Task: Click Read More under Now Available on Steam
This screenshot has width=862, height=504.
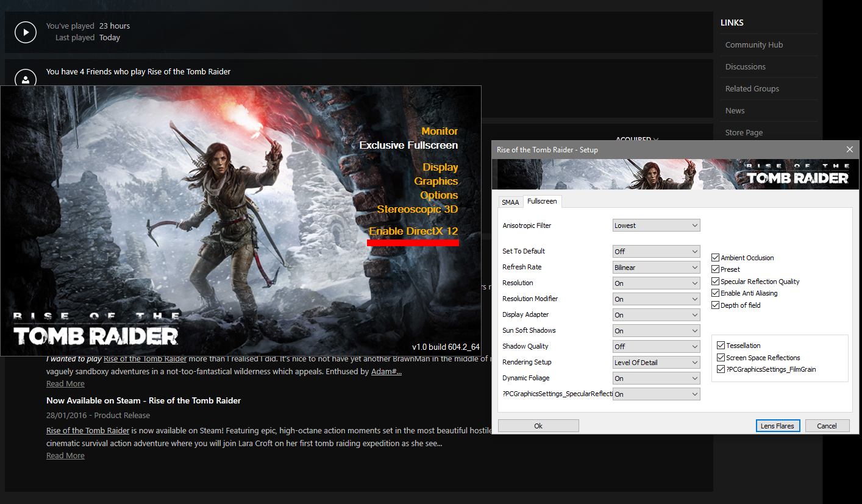Action: tap(65, 455)
